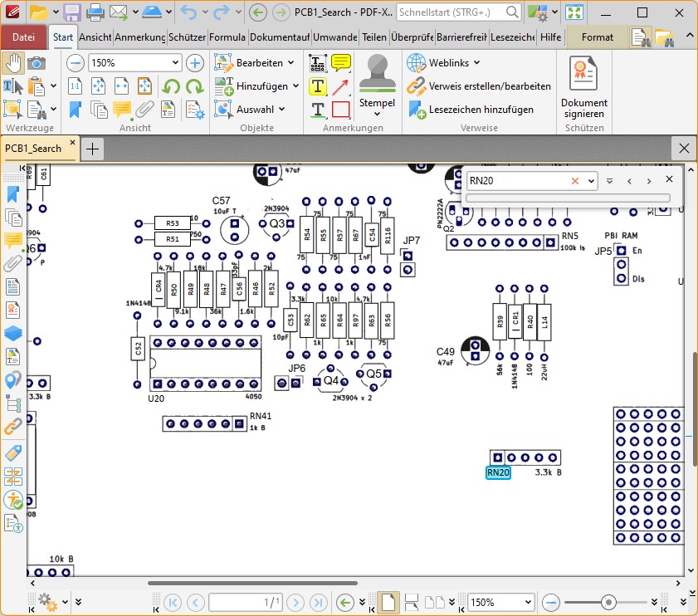
Task: Select the Hand tool
Action: (x=14, y=63)
